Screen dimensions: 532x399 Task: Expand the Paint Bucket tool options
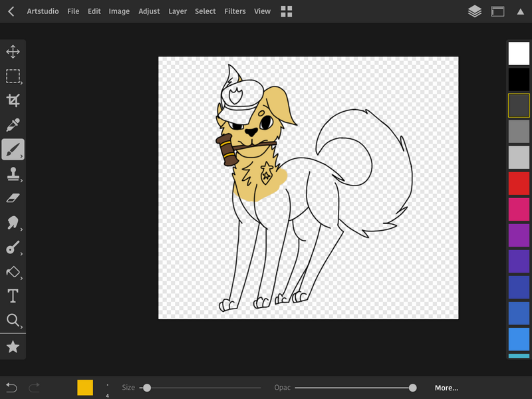click(21, 279)
